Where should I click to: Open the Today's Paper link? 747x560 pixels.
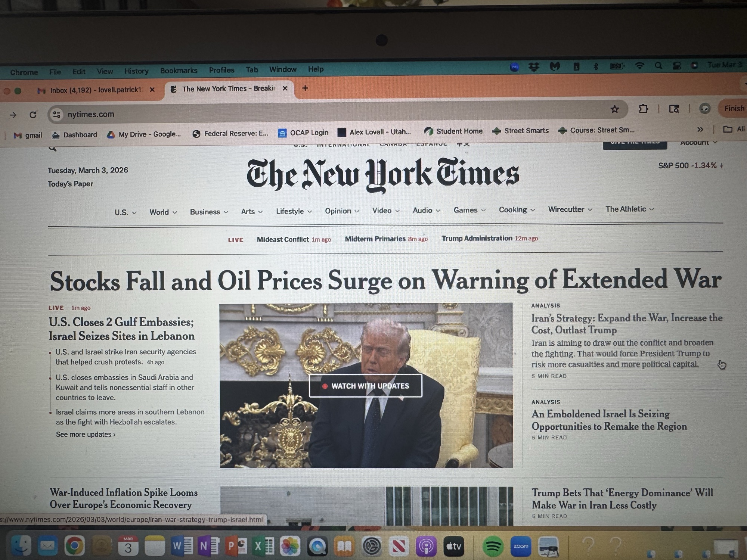pos(70,184)
